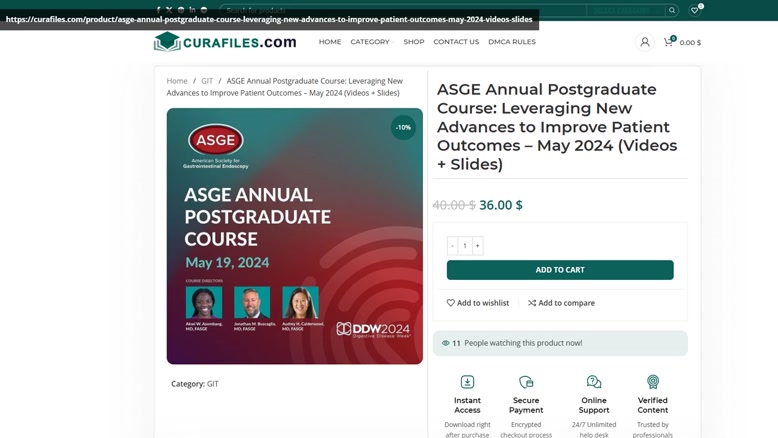Open the Shop menu item
The width and height of the screenshot is (778, 438).
coord(414,42)
